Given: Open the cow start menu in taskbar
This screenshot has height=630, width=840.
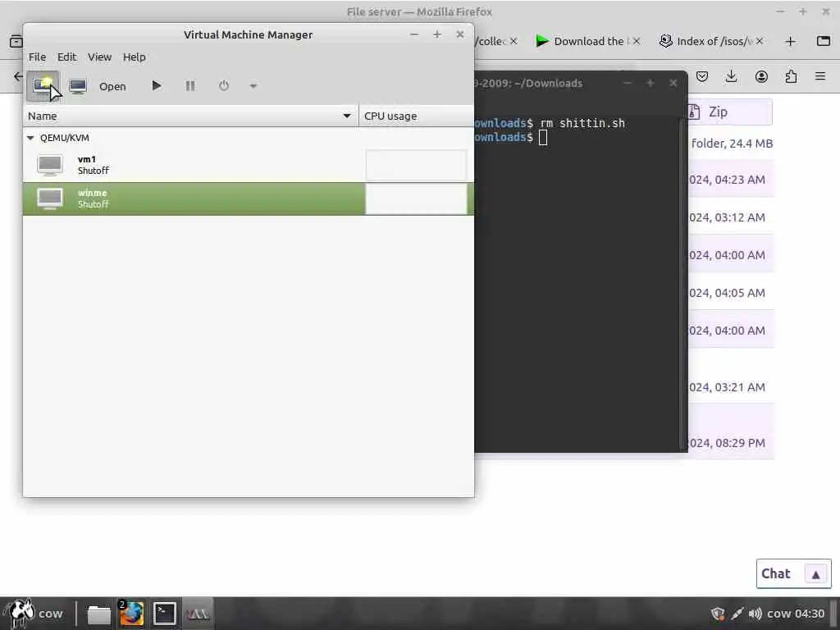Looking at the screenshot, I should tap(32, 614).
